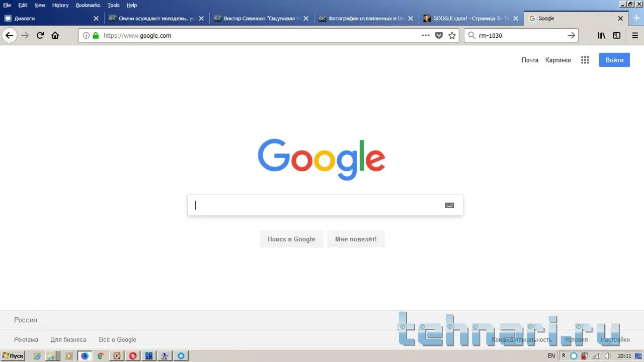The height and width of the screenshot is (362, 644).
Task: Click the Войти sign-in button
Action: click(x=614, y=60)
